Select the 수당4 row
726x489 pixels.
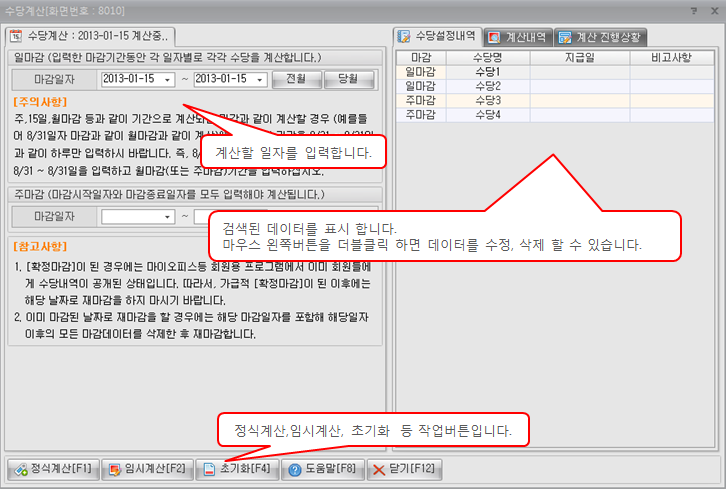coord(555,115)
